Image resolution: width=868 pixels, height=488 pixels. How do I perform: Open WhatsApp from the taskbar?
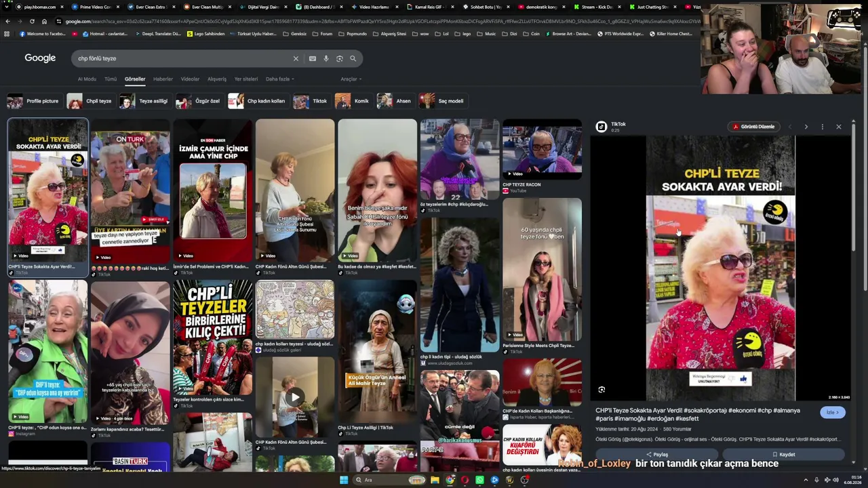[x=480, y=480]
